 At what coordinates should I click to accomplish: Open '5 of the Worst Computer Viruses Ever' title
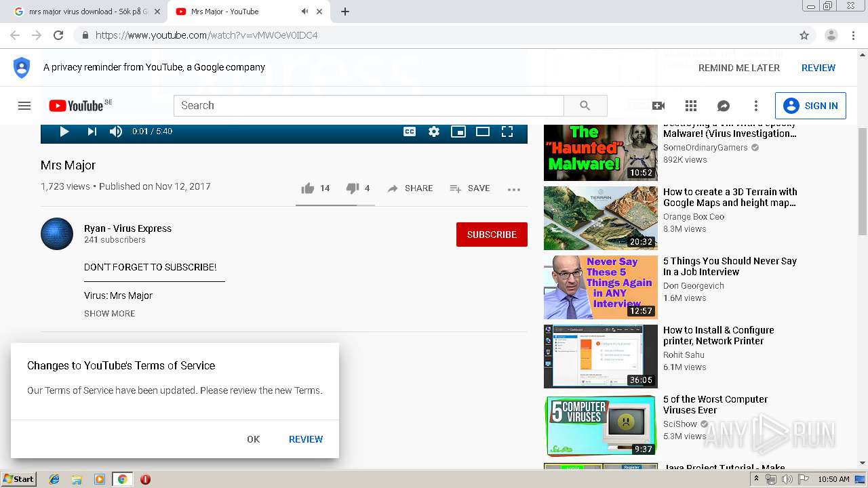pos(715,405)
